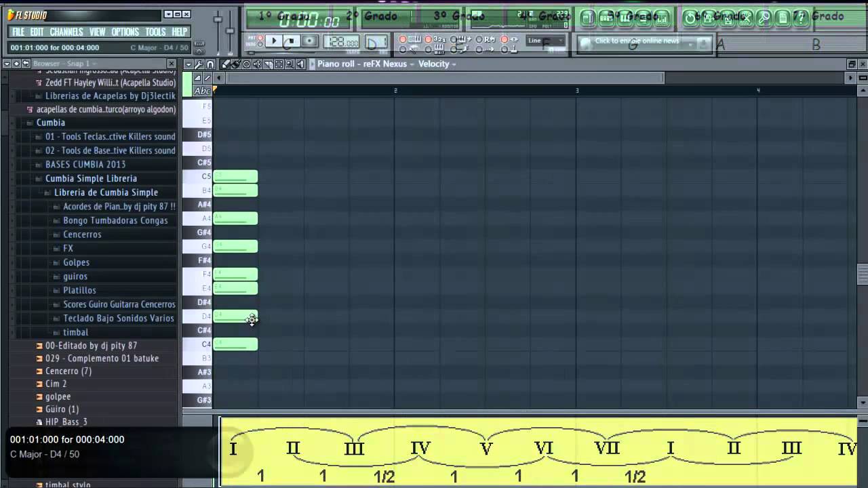Select the Draw pencil tool
Screen dimensions: 868x488
tap(225, 64)
